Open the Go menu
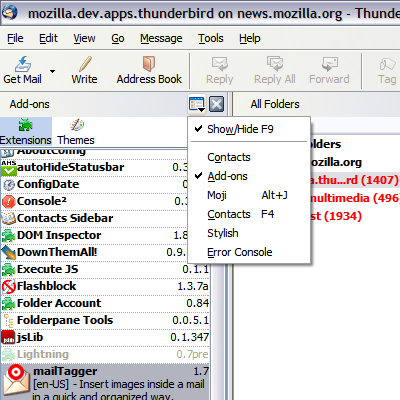The image size is (400, 400). [118, 38]
